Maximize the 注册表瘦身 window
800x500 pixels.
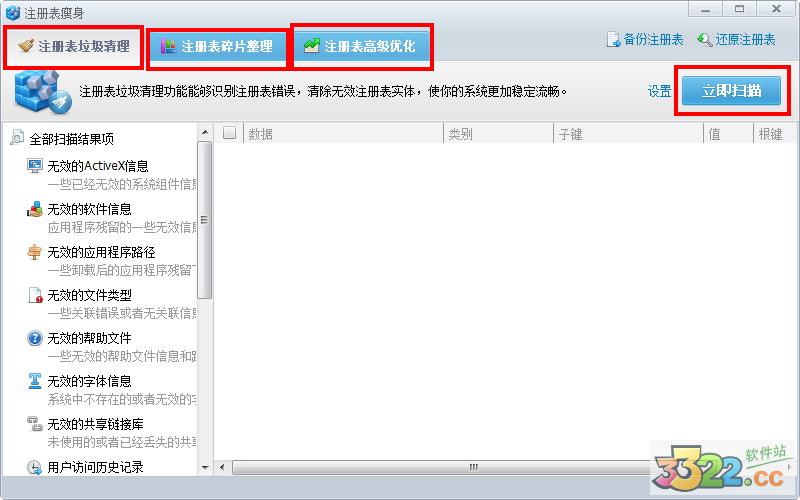point(739,9)
